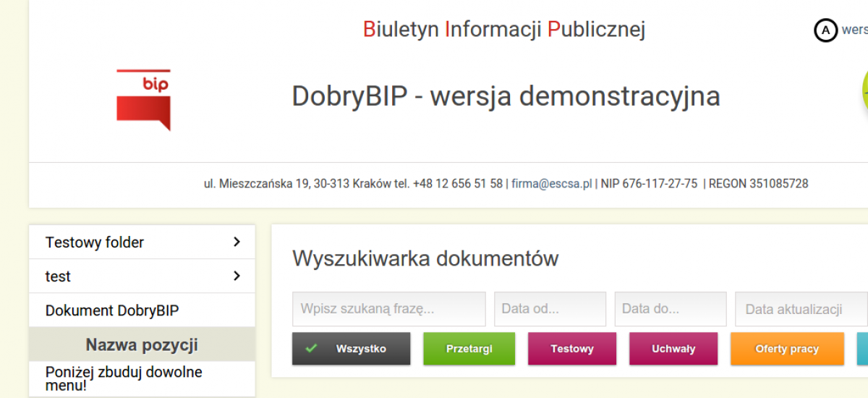Click the Wpisz szukaną frazę search field
Viewport: 868px width, 398px height.
coord(389,309)
